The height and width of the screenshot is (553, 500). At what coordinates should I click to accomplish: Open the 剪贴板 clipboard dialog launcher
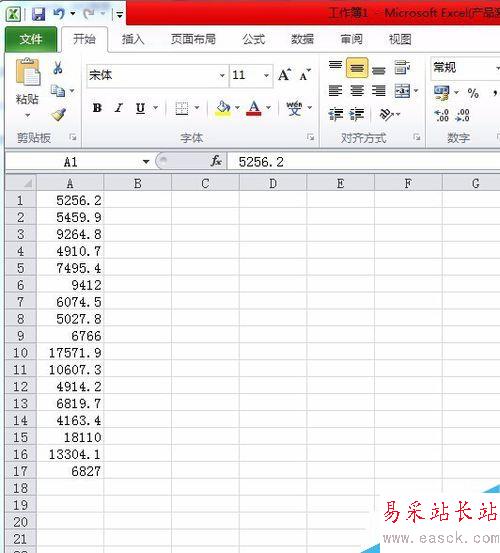[x=73, y=138]
